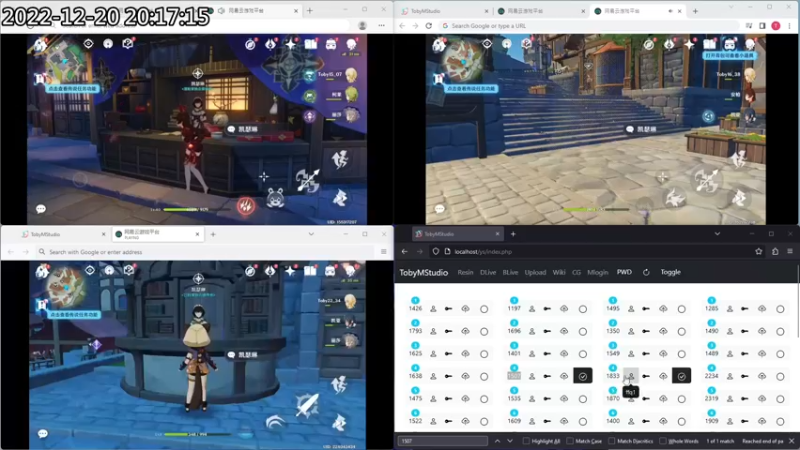This screenshot has width=800, height=450.
Task: Open tab search chevron in top-right Chrome
Action: coord(731,7)
